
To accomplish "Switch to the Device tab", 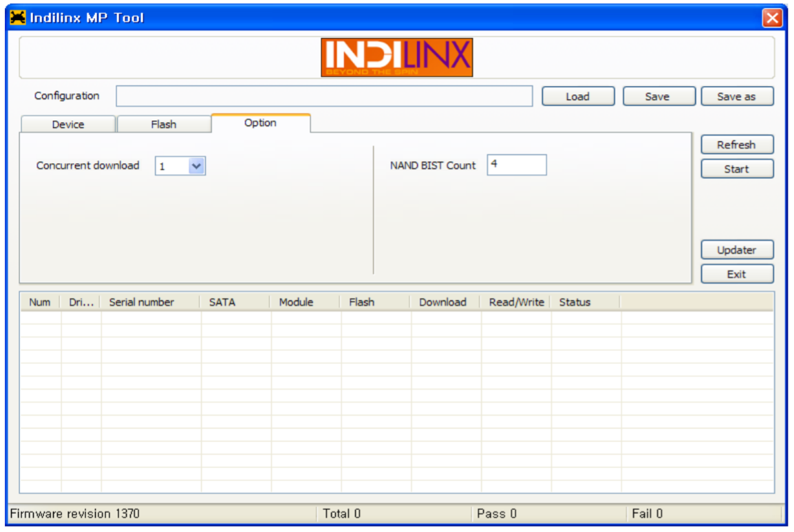I will pyautogui.click(x=68, y=124).
